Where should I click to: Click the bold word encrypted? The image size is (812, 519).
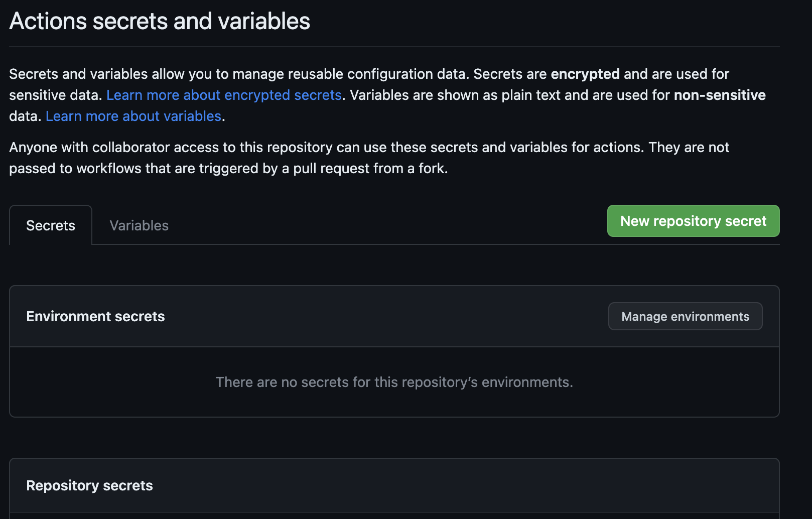(585, 74)
